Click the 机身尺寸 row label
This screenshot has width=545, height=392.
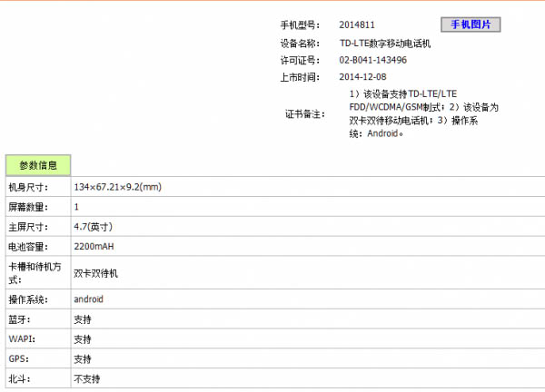click(x=28, y=187)
